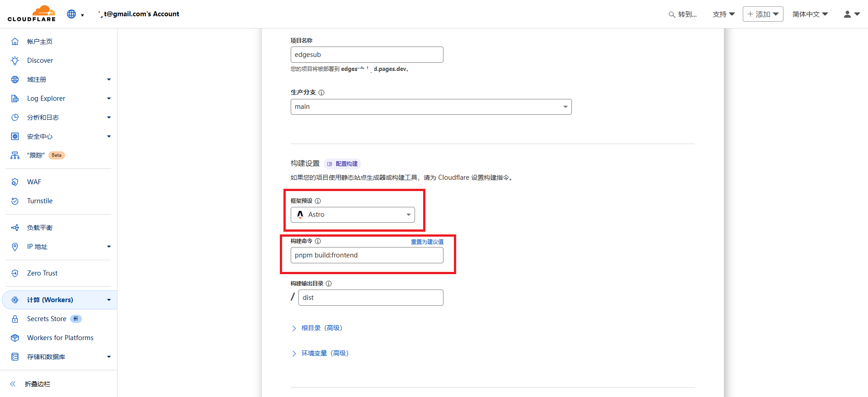
Task: Click the info icon beside 构建命令
Action: (x=318, y=241)
